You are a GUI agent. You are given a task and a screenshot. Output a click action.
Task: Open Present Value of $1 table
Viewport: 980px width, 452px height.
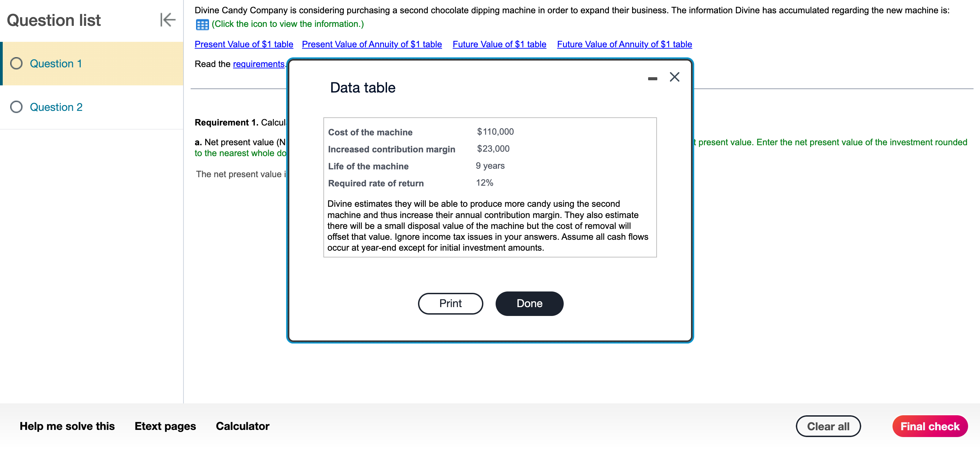244,45
